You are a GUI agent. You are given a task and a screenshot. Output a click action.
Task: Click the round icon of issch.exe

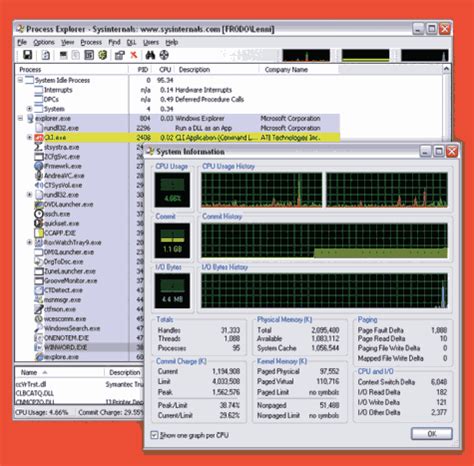[x=39, y=214]
